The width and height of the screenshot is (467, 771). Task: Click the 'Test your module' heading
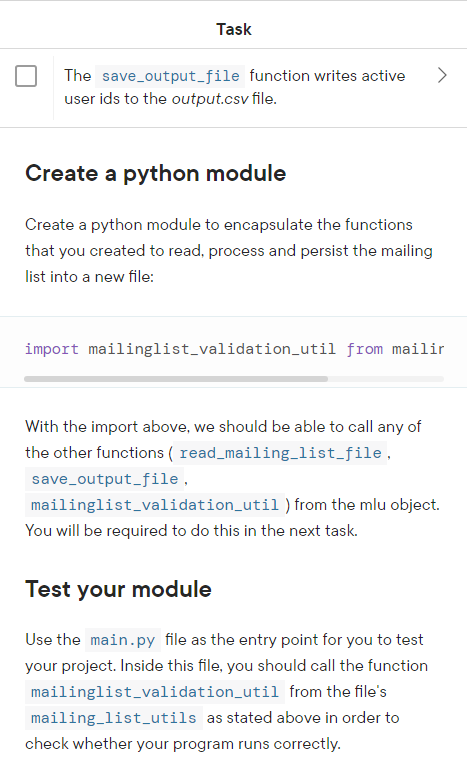[x=118, y=589]
